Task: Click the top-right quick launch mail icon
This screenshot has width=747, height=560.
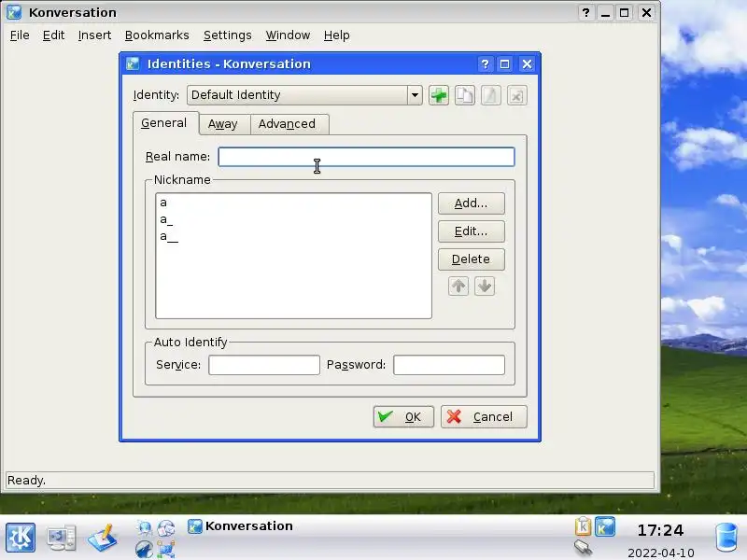Action: 166,527
